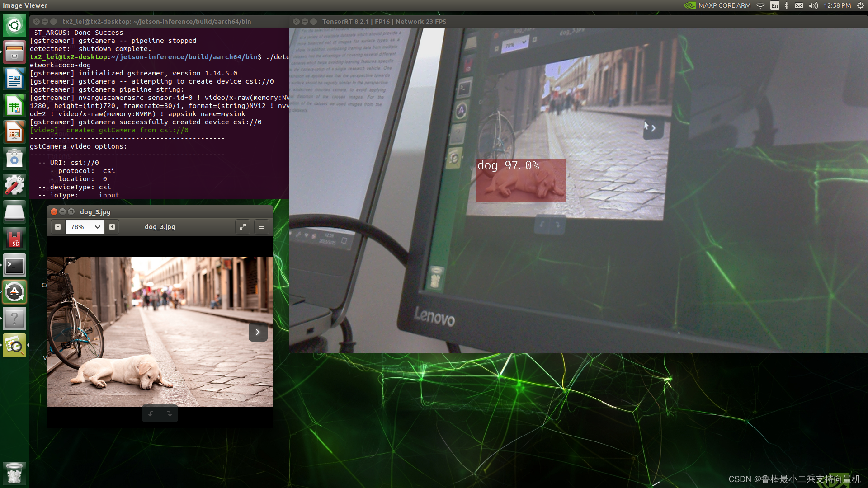Screen dimensions: 868x488
Task: Zoom out with minus button in dog_3.jpg viewer
Action: tap(58, 227)
